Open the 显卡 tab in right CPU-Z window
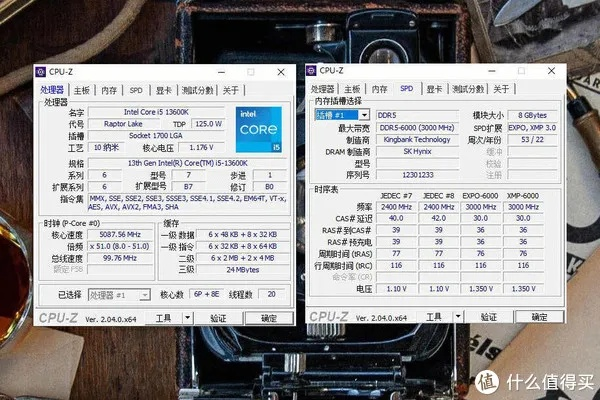Image resolution: width=600 pixels, height=400 pixels. tap(434, 89)
